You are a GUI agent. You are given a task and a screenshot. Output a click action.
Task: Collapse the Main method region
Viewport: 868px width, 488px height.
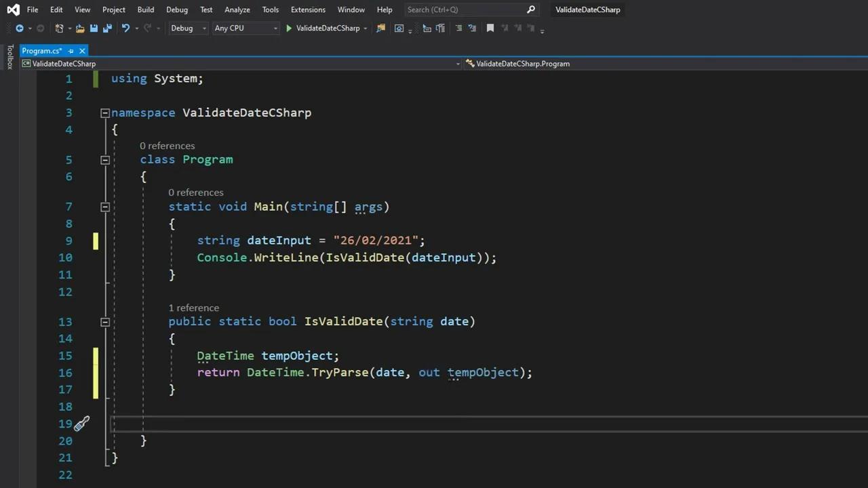105,207
